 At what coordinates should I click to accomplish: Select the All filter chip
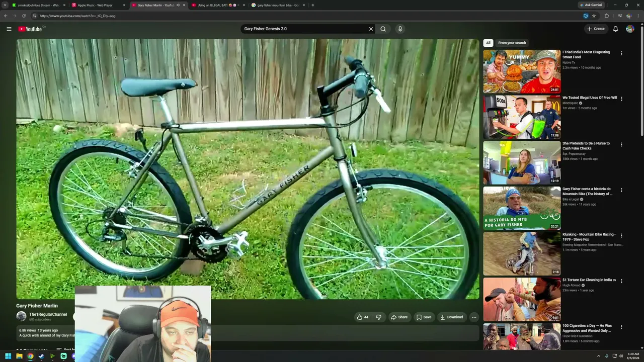(x=488, y=43)
